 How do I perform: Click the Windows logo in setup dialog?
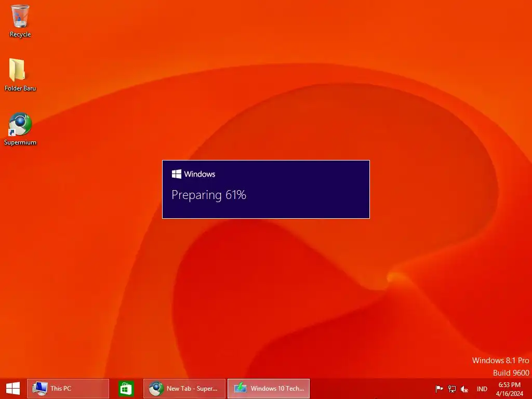[177, 174]
